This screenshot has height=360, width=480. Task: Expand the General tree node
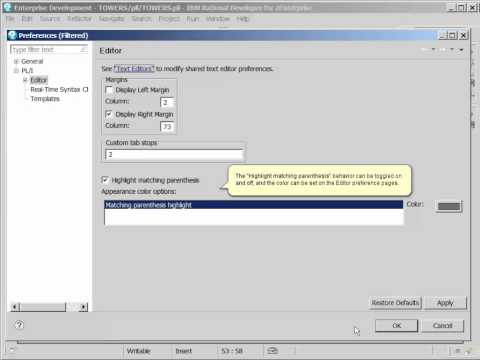tap(16, 61)
